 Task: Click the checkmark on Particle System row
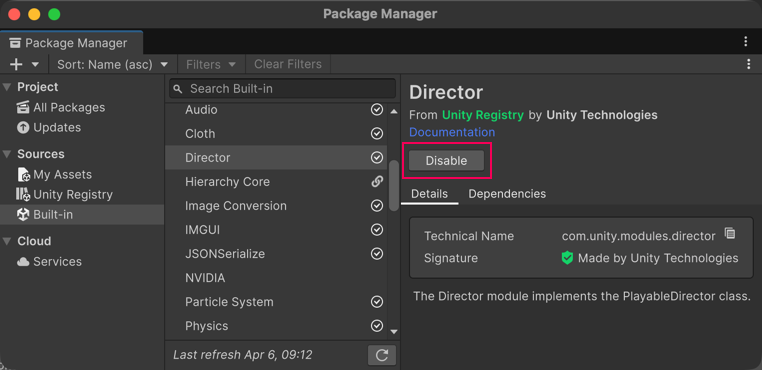point(377,302)
